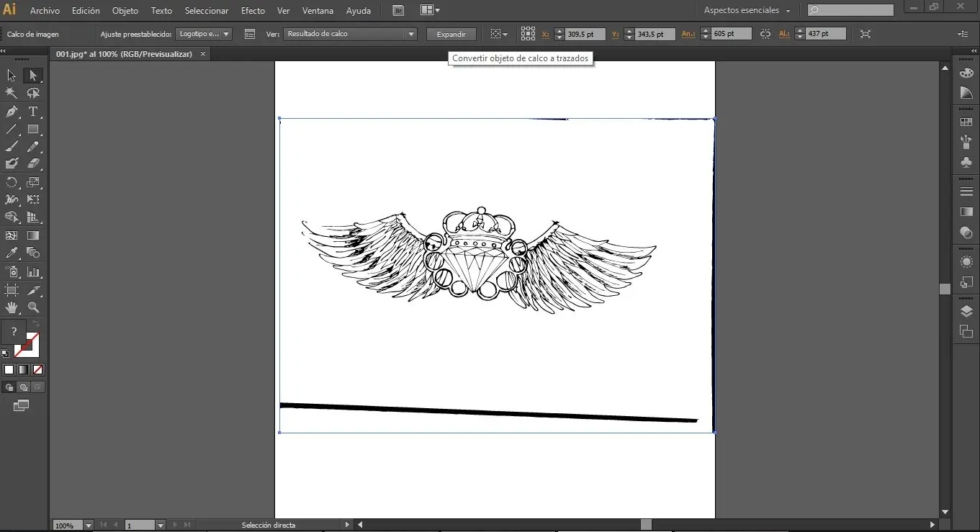Set paint mode to Color
The height and width of the screenshot is (532, 980).
pos(9,369)
